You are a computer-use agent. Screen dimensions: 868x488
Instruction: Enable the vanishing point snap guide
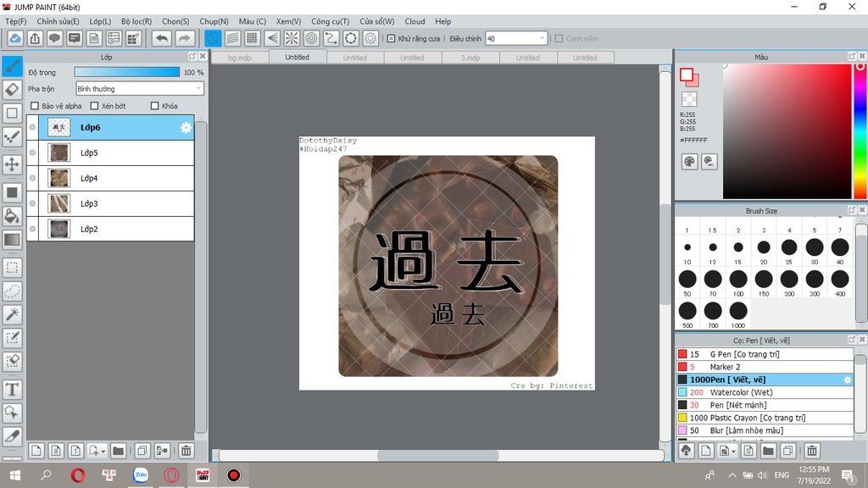272,38
